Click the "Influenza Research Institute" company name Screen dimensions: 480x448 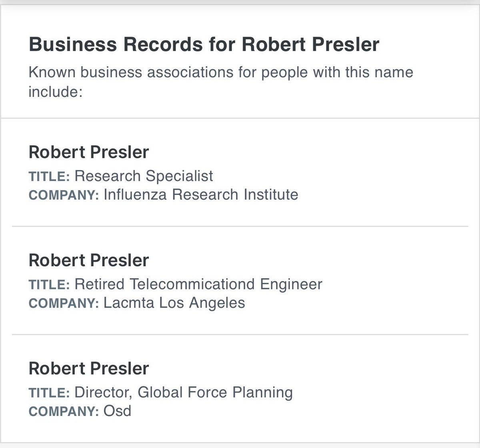(201, 195)
